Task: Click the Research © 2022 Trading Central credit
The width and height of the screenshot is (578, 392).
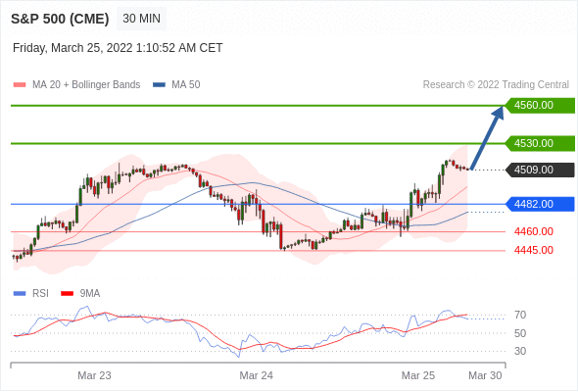Action: pos(496,85)
